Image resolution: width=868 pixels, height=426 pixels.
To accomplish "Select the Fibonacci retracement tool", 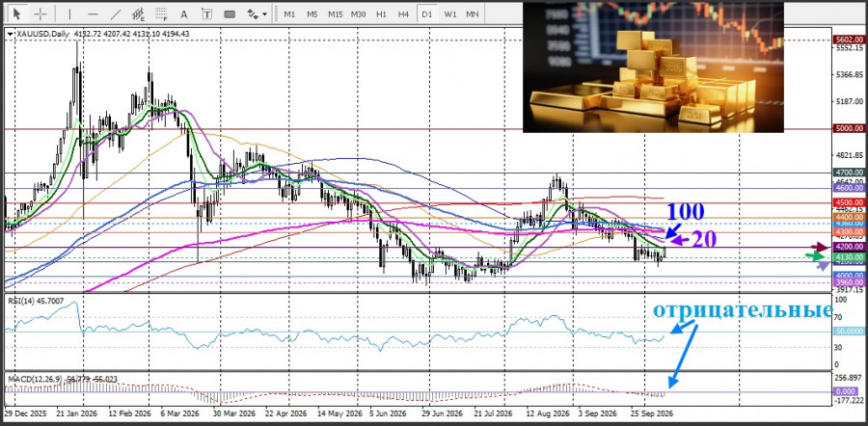I will point(162,13).
